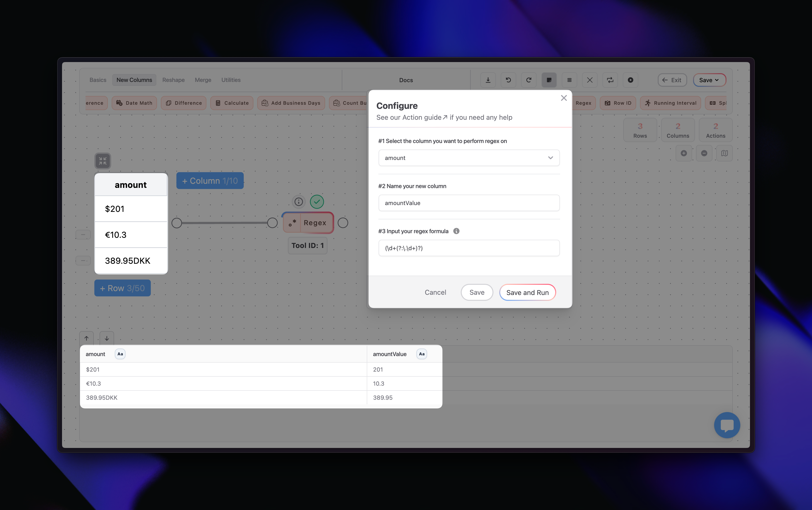Open the column select dropdown showing amount
This screenshot has height=510, width=812.
pos(469,158)
